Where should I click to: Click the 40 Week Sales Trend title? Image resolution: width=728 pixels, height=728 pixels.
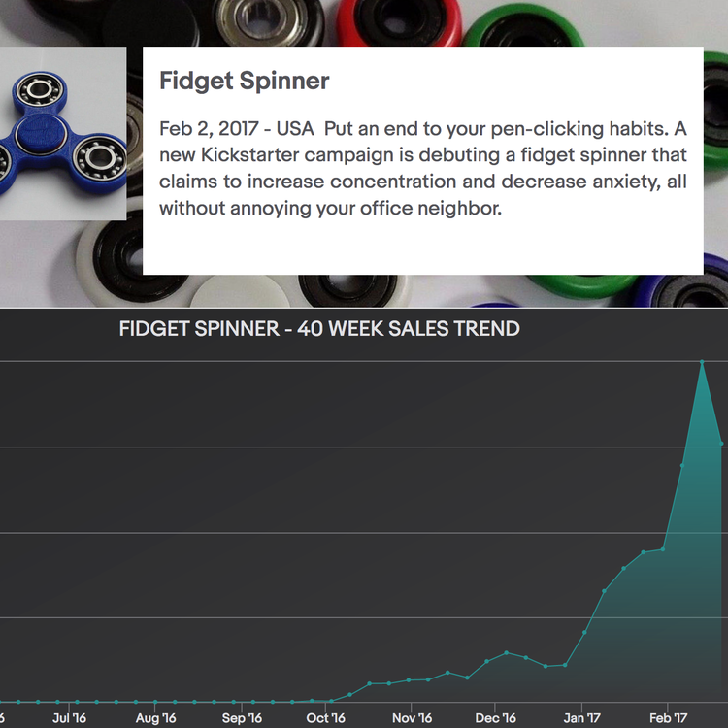pos(319,329)
